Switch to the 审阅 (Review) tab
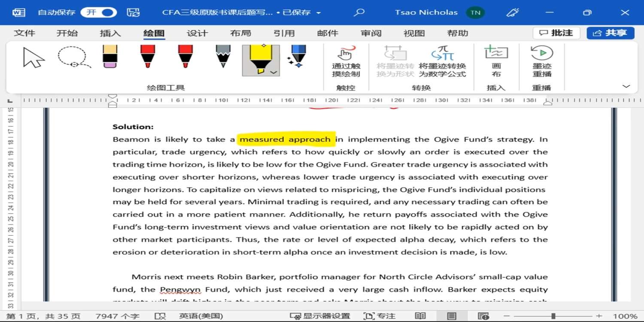Viewport: 644px width, 322px height. 371,33
